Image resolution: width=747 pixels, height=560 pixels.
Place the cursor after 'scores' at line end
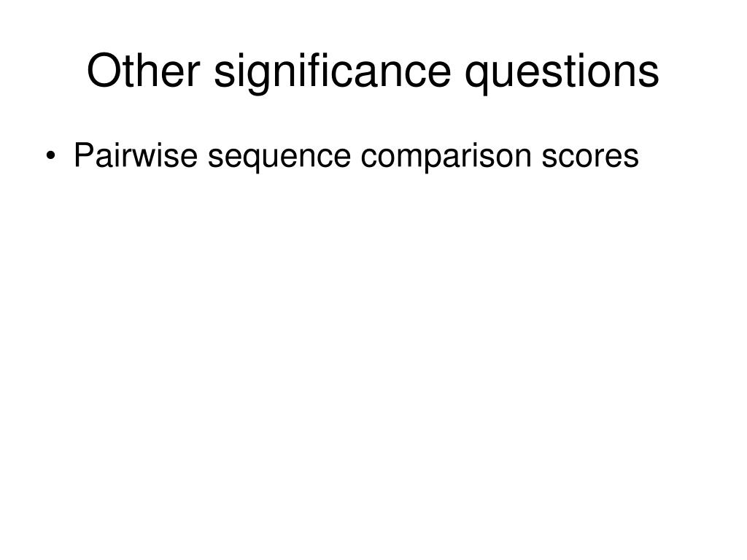pyautogui.click(x=639, y=157)
